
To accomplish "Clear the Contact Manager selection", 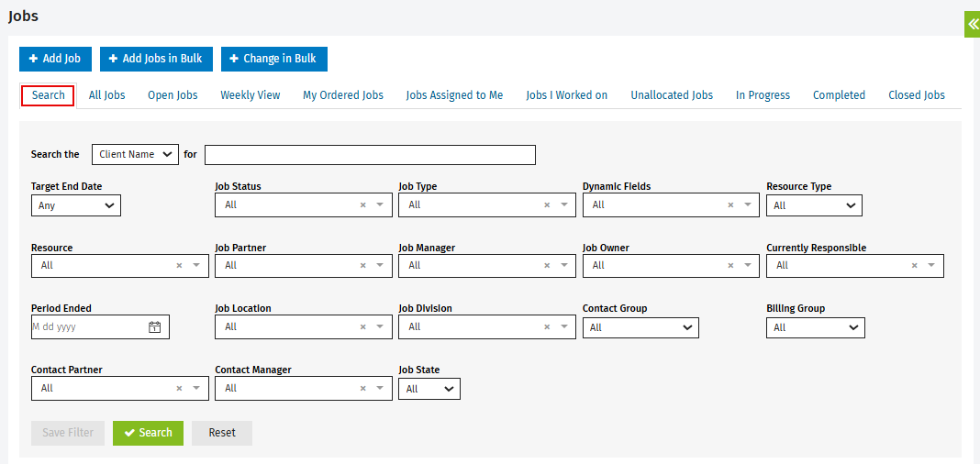I will point(362,388).
